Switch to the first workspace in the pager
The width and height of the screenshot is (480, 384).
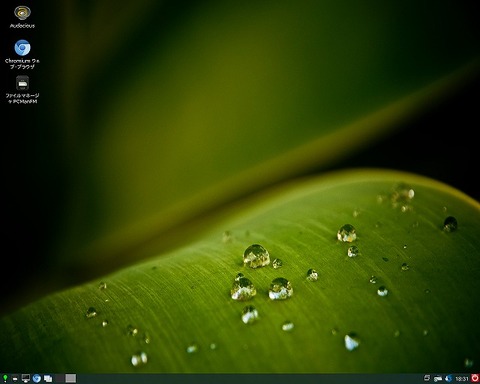tap(60, 378)
